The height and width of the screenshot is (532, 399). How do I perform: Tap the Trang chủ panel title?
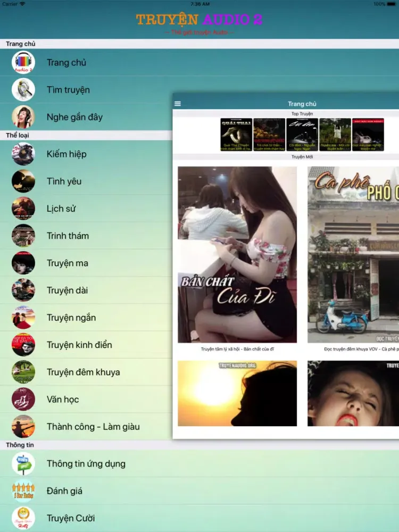coord(302,104)
